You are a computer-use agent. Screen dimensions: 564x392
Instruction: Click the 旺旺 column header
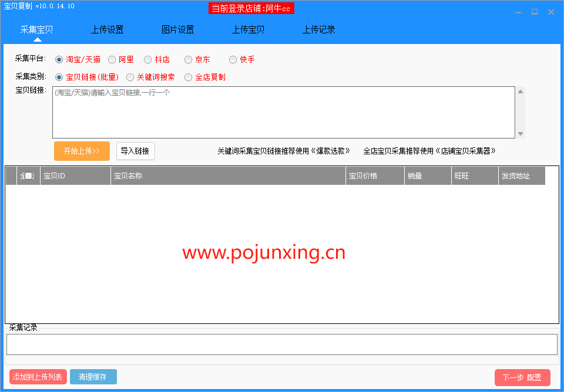coord(475,175)
